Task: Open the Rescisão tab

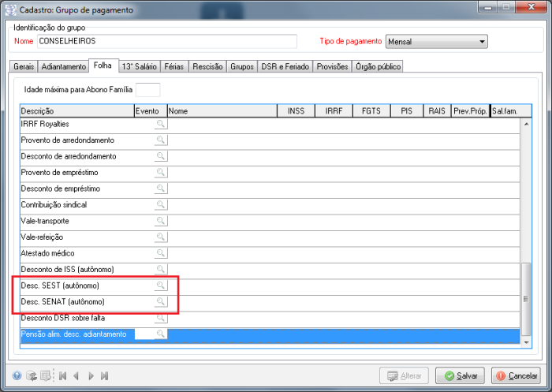Action: pos(207,67)
